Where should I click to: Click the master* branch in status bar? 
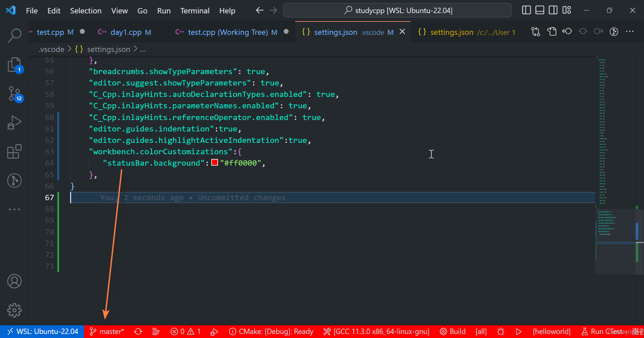[107, 332]
